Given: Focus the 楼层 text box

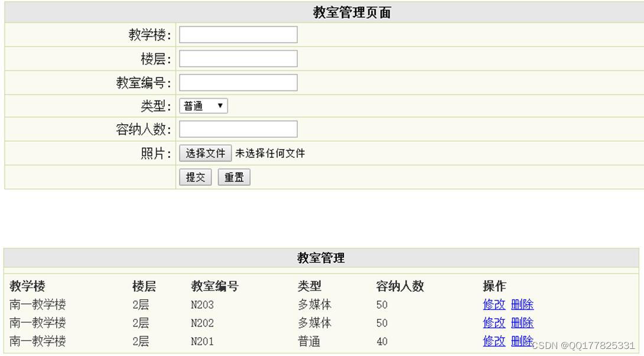Looking at the screenshot, I should pyautogui.click(x=238, y=59).
